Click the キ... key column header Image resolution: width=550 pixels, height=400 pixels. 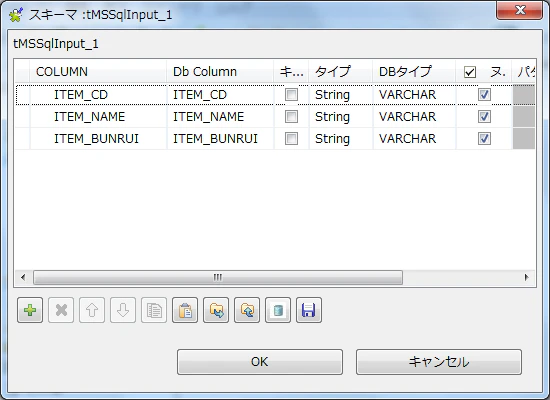point(291,72)
